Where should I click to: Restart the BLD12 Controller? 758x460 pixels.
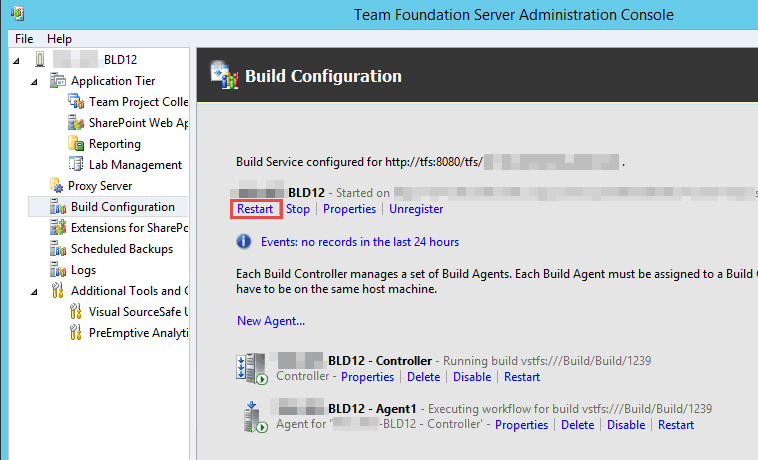[x=522, y=377]
